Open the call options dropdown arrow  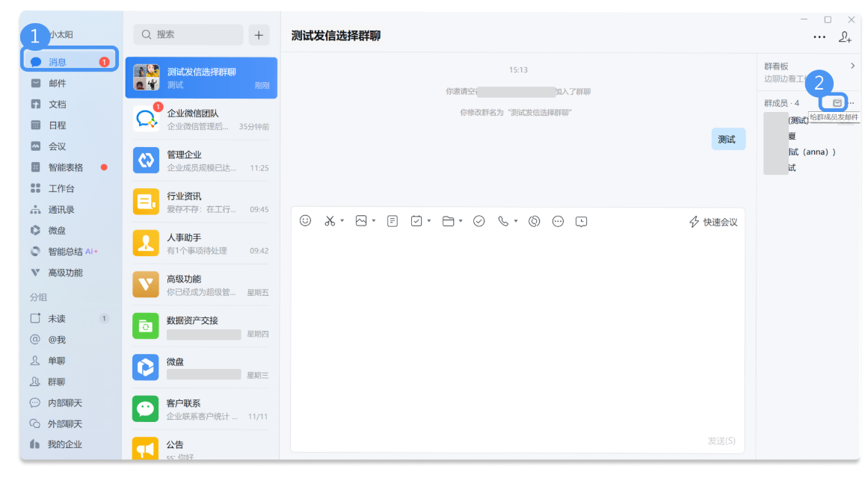point(514,221)
